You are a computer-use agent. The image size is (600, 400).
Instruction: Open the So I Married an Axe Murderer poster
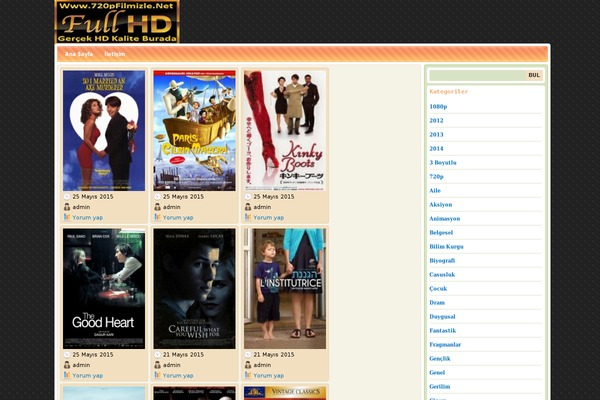click(104, 131)
